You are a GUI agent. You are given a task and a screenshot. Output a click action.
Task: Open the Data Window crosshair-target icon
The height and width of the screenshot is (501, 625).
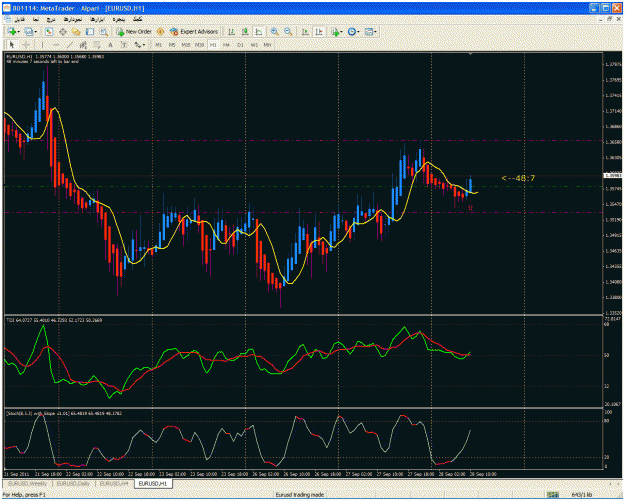[x=63, y=31]
